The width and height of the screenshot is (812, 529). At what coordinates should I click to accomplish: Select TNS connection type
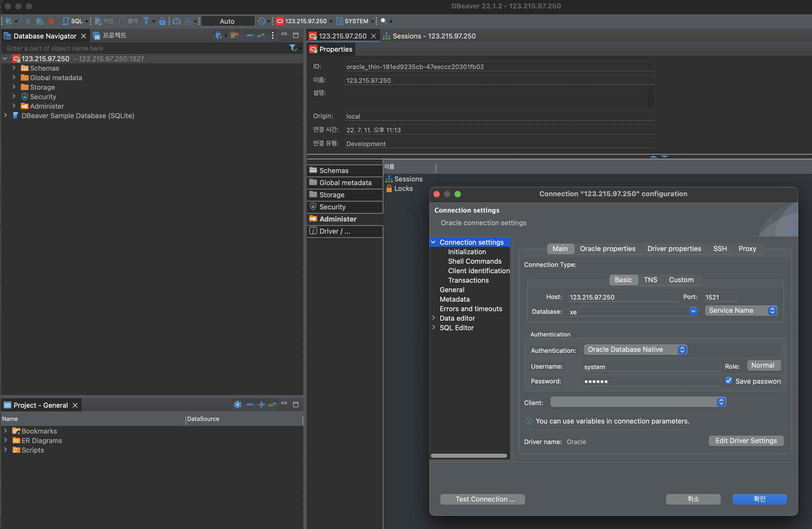(x=650, y=280)
